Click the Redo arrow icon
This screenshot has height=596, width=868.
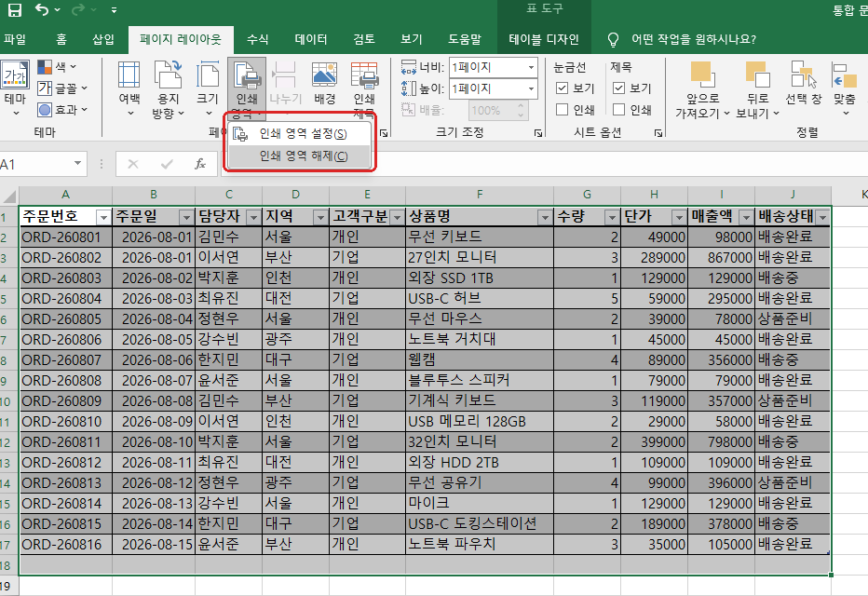79,9
